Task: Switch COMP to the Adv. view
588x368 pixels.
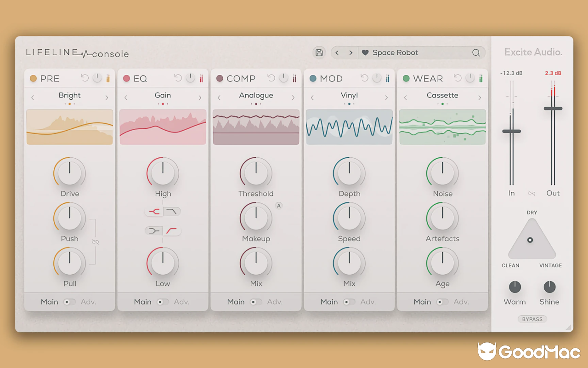Action: click(x=275, y=302)
